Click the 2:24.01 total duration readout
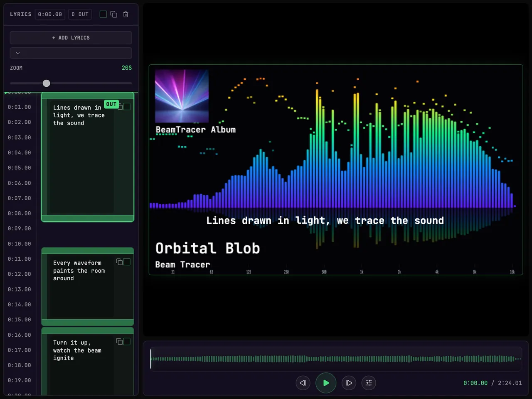The image size is (532, 399). point(510,383)
